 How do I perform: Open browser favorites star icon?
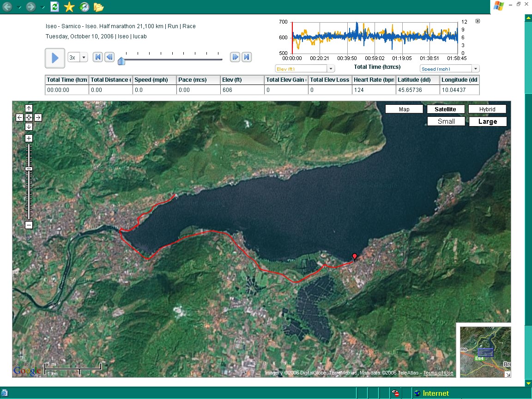point(69,7)
